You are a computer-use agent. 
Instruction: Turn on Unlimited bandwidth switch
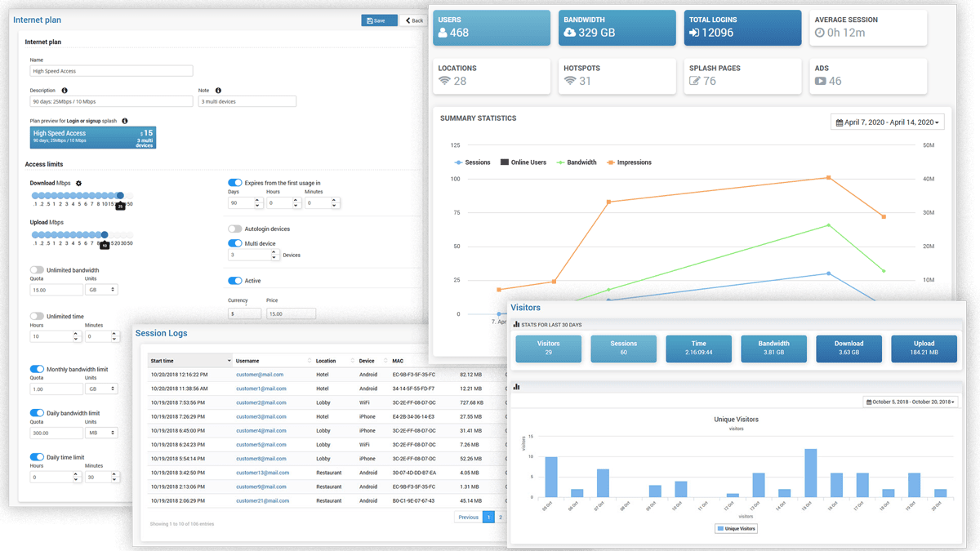pos(37,270)
